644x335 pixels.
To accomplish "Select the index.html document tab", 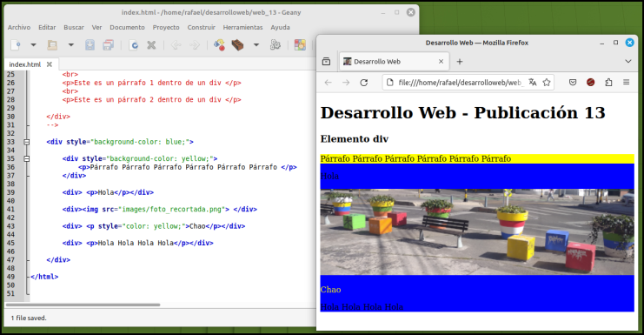I will pyautogui.click(x=24, y=64).
